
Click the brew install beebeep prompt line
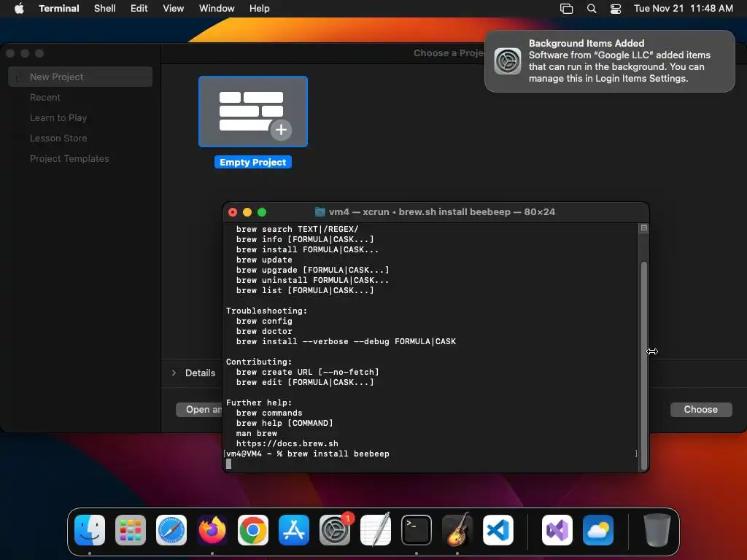pyautogui.click(x=308, y=454)
